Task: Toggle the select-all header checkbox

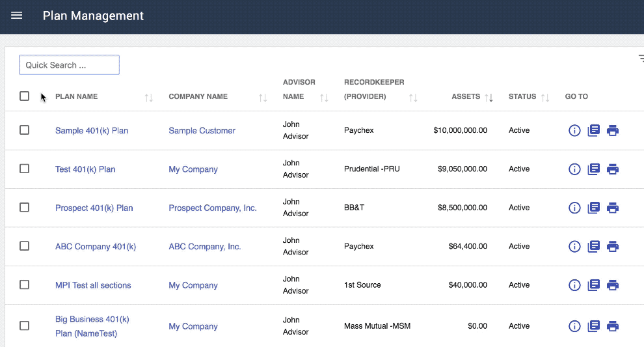Action: pos(24,96)
